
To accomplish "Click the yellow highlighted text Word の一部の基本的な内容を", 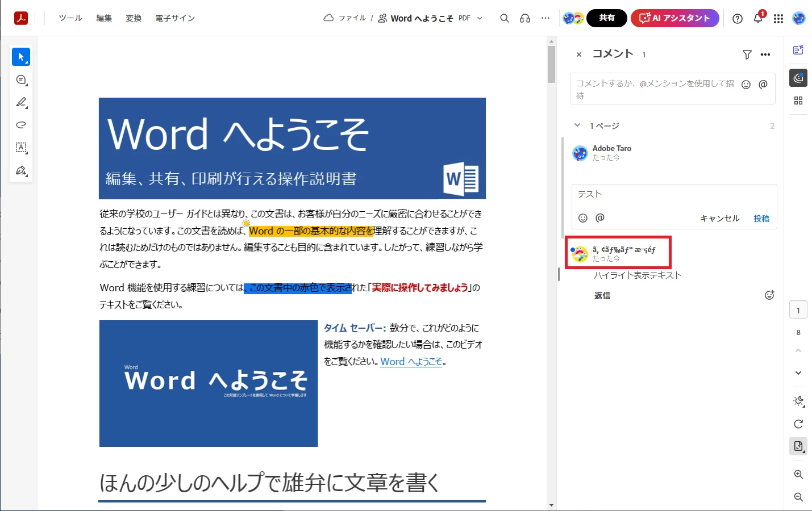I will [311, 231].
